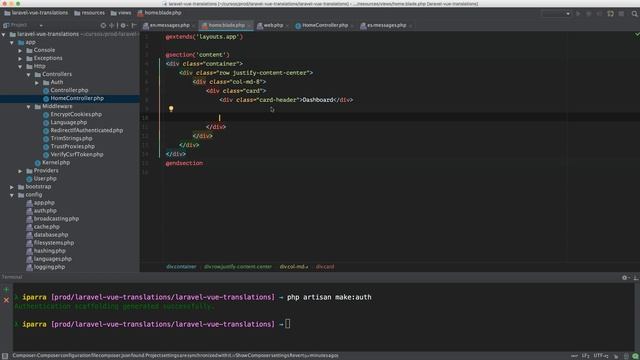Open the run configuration dropdown
The image size is (640, 360).
[x=556, y=13]
